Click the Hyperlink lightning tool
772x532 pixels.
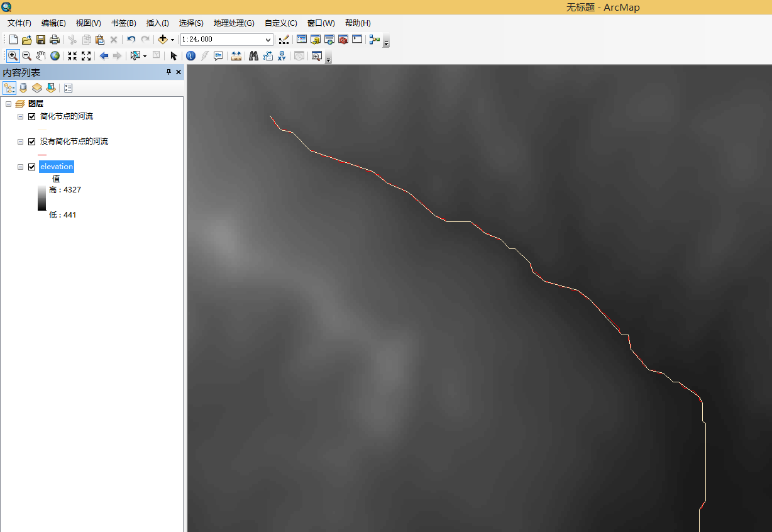pyautogui.click(x=204, y=55)
